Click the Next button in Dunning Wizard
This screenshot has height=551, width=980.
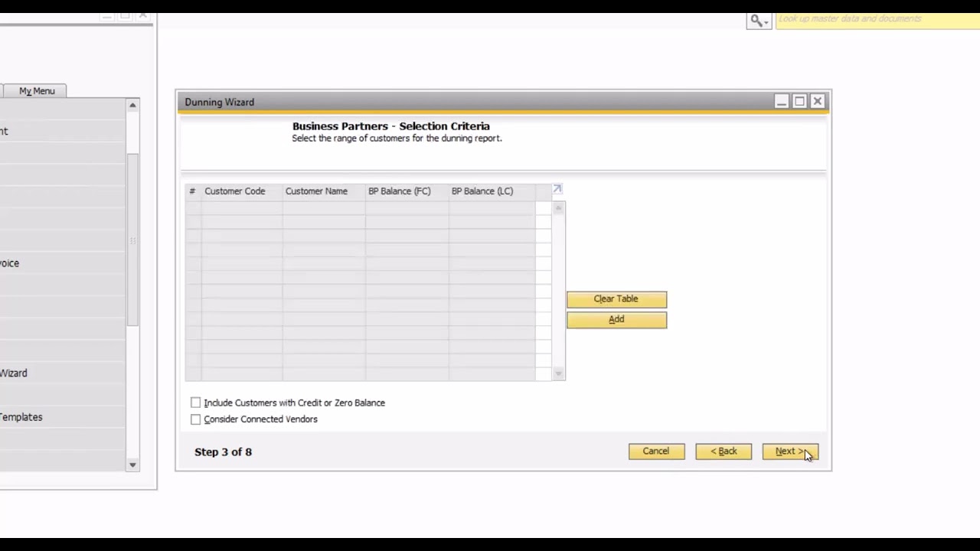[790, 452]
